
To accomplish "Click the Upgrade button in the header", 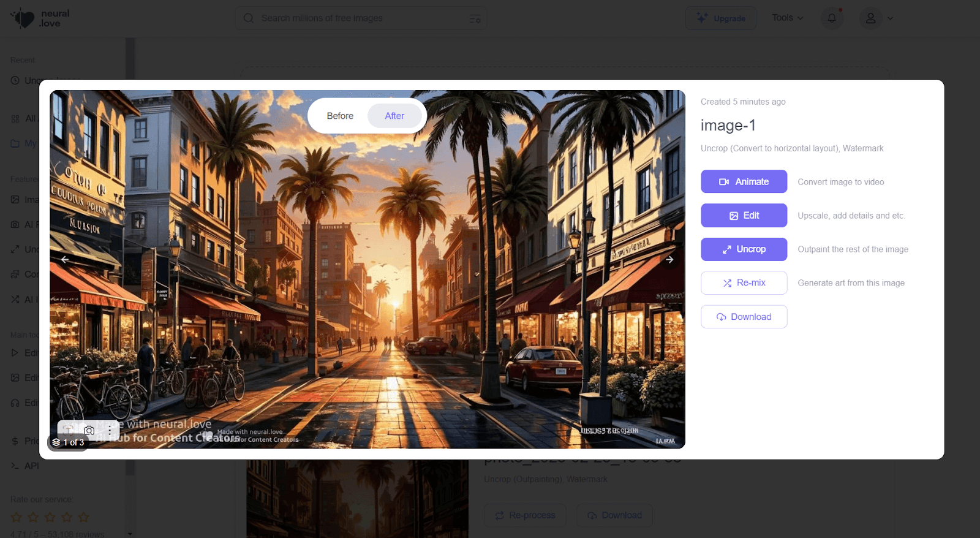I will click(721, 18).
